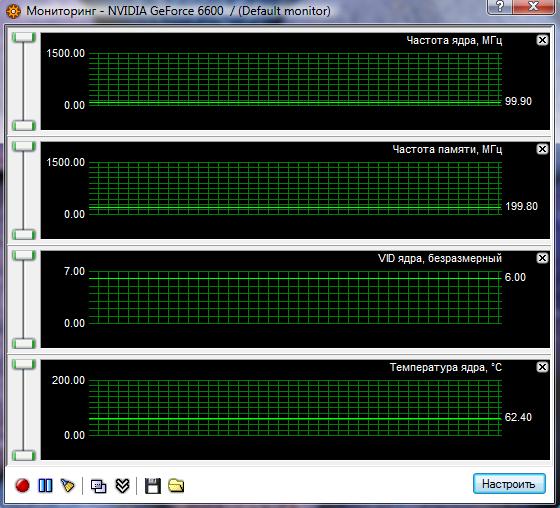
Task: Click the attach window icon in toolbar
Action: coord(99,486)
